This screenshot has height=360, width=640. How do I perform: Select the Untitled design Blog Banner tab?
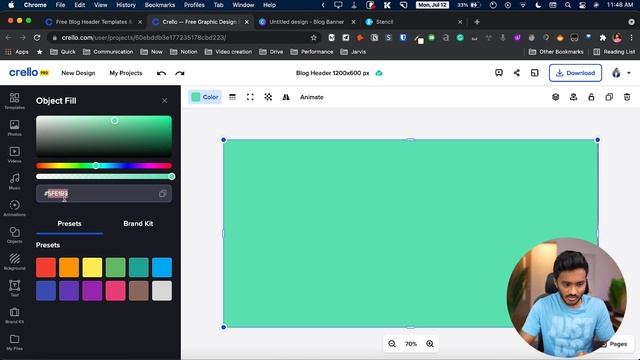point(306,22)
